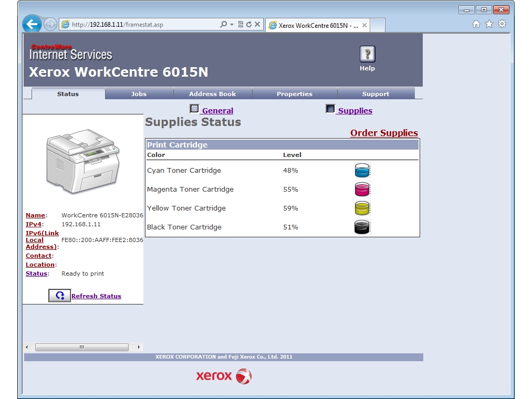Viewport: 532px width, 399px height.
Task: Open the Order Supplies link
Action: (x=384, y=133)
